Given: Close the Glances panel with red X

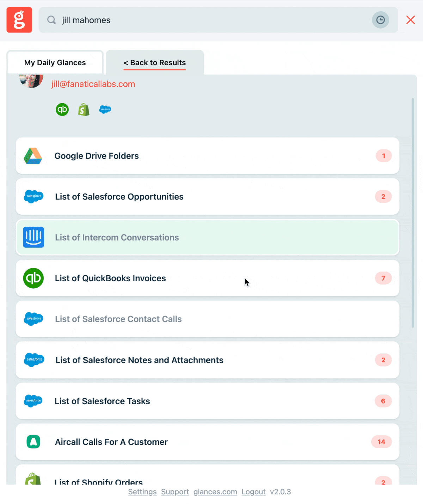Looking at the screenshot, I should coord(411,20).
